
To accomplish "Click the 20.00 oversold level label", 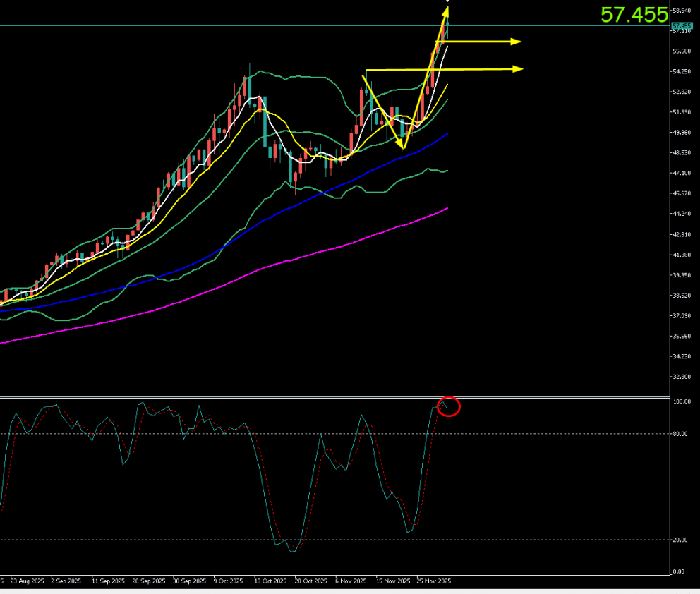I will tap(680, 540).
